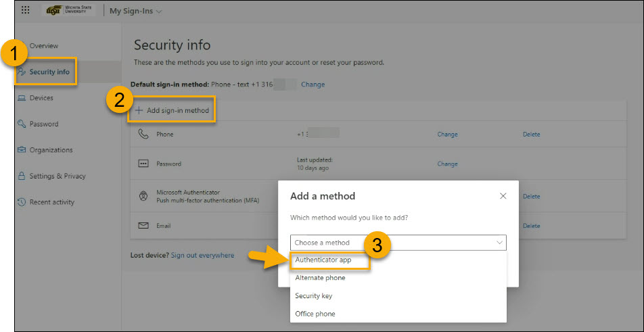Screen dimensions: 644x332
Task: Open the app launcher grid icon
Action: coord(26,10)
